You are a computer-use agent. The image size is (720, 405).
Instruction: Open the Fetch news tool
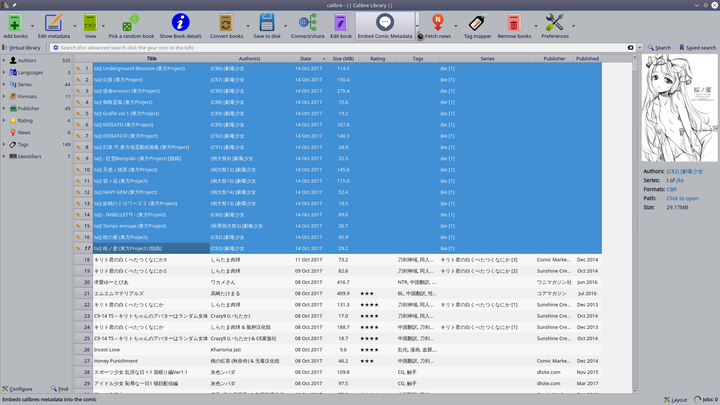point(437,21)
